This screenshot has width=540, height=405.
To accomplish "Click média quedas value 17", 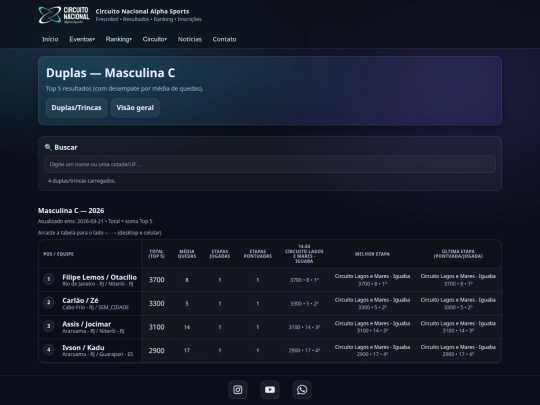I will [187, 351].
